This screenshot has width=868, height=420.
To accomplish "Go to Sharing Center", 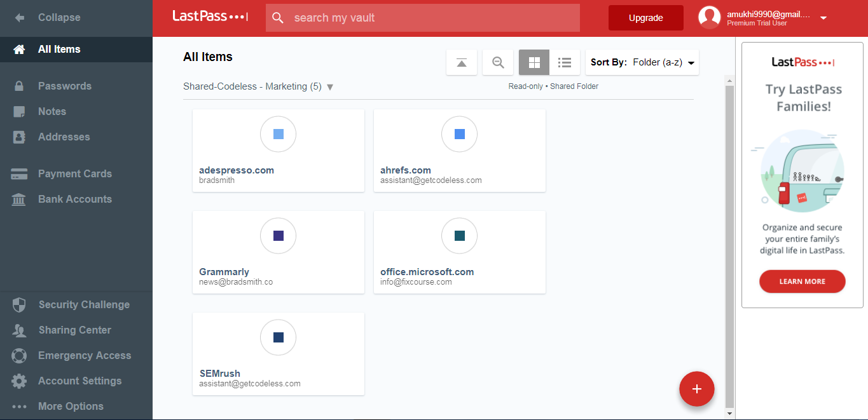I will tap(76, 330).
